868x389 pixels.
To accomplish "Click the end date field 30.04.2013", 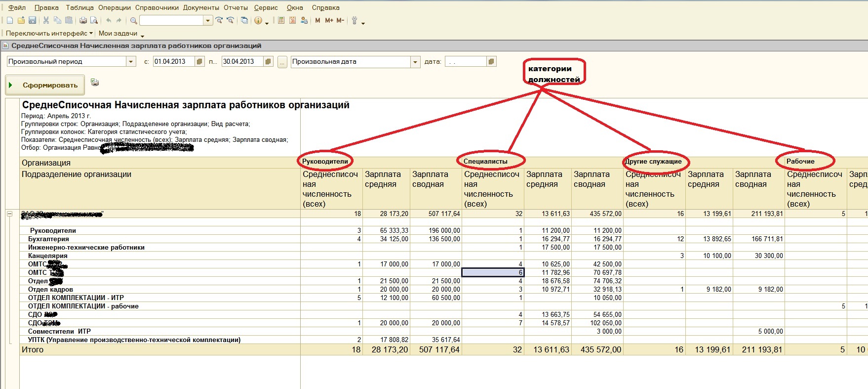I will click(243, 61).
